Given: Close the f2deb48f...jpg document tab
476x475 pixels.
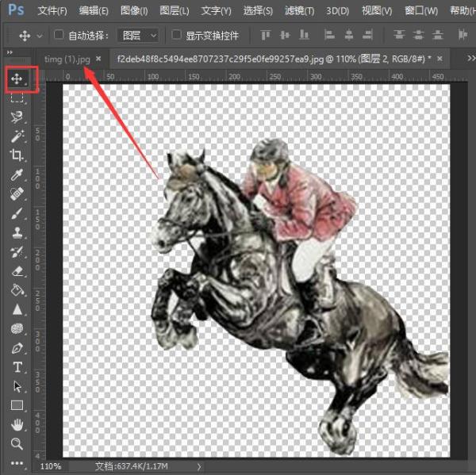Looking at the screenshot, I should [x=440, y=58].
